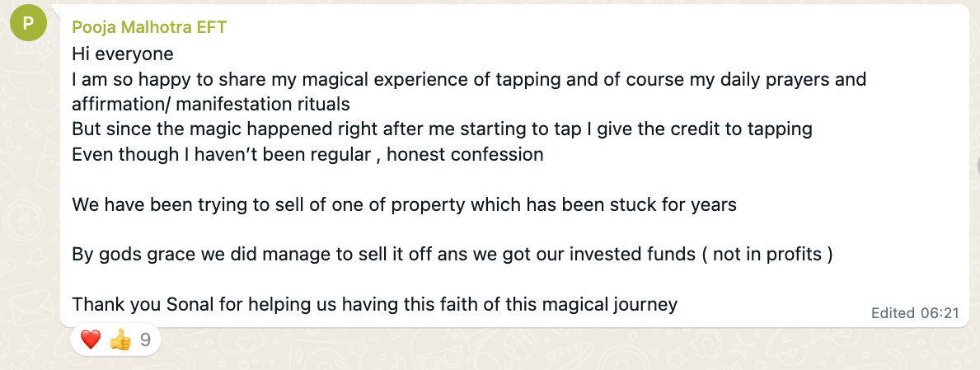Click the "Edited" label on the message
Screen dimensions: 980x370
tap(893, 313)
